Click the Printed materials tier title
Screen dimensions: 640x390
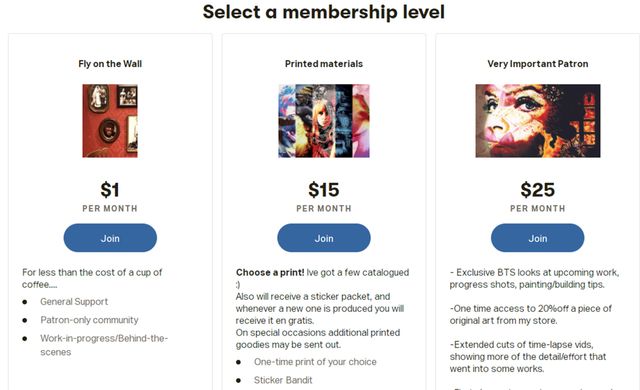(x=324, y=64)
